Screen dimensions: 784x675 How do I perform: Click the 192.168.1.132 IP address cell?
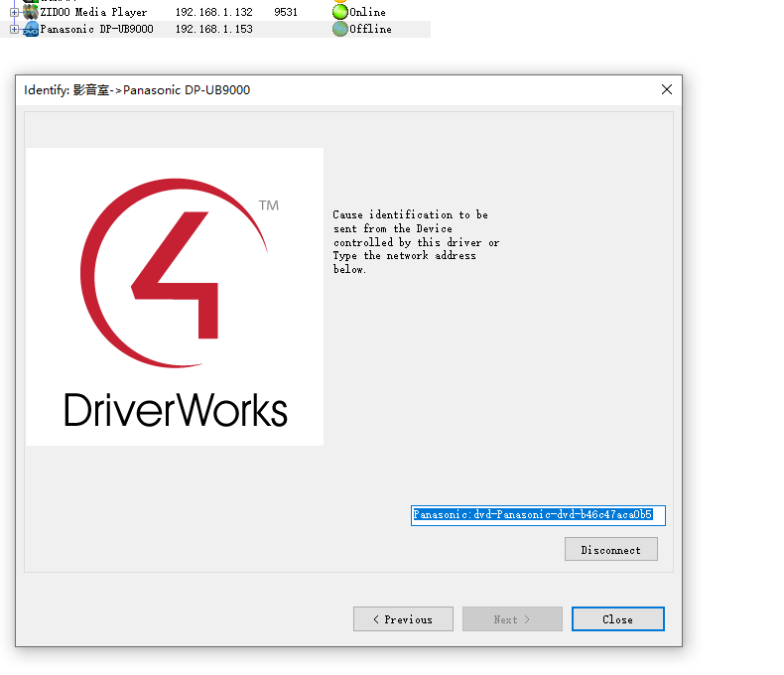pos(213,12)
